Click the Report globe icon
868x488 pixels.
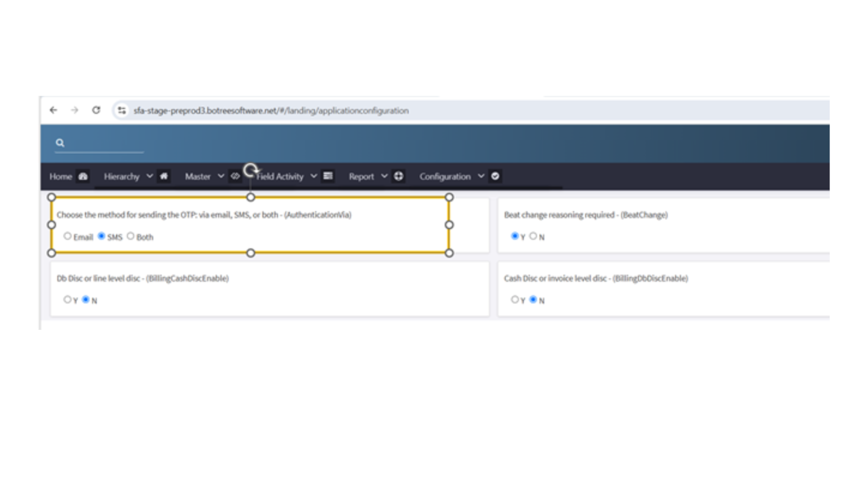398,176
